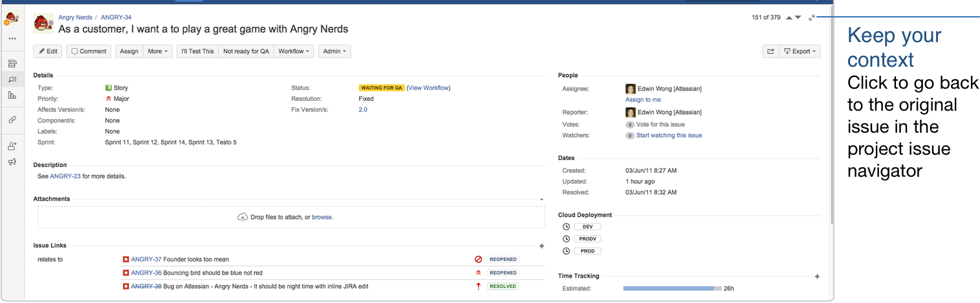
Task: Open the megaphone feedback icon
Action: pos(12,162)
